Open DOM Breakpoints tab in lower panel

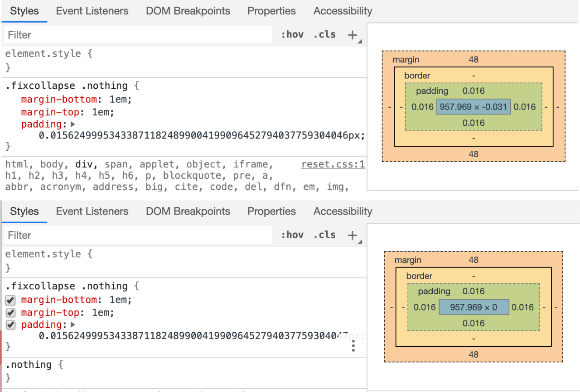[x=188, y=211]
